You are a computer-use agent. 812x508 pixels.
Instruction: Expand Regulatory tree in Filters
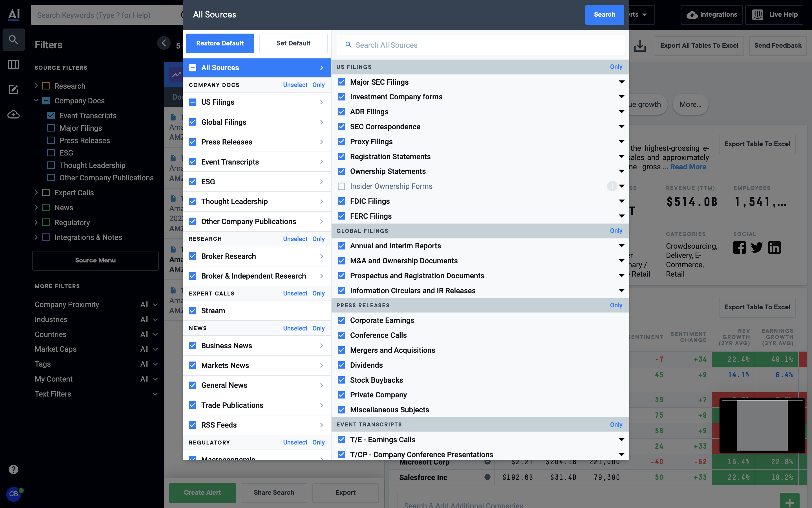pos(36,222)
